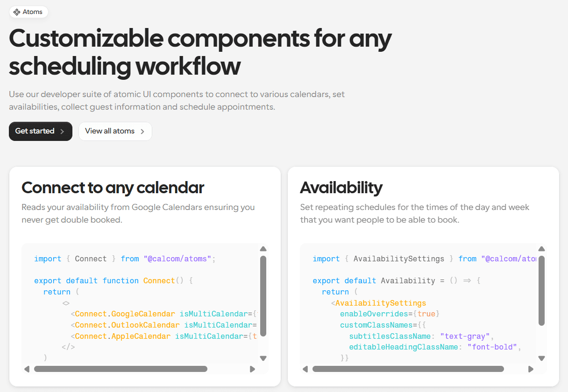Viewport: 568px width, 392px height.
Task: Click the Get started button
Action: pyautogui.click(x=41, y=131)
